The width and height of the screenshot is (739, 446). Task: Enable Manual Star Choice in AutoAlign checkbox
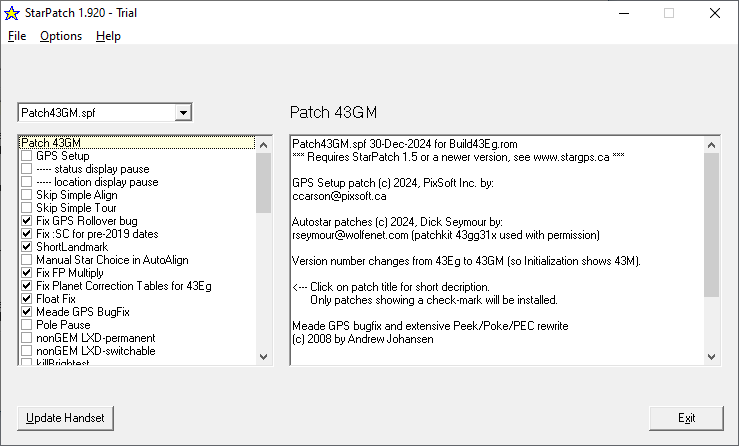[26, 260]
